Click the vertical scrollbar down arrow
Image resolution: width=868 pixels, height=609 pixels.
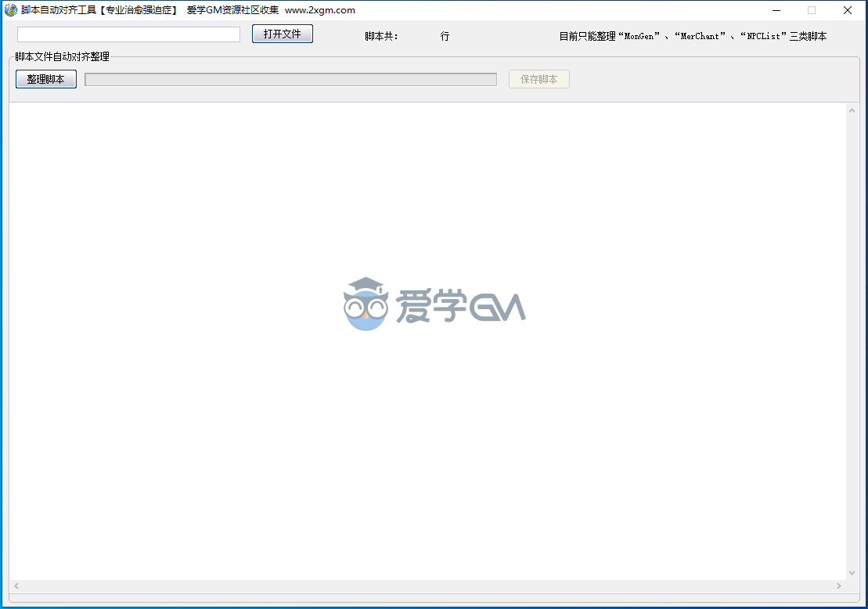click(x=852, y=573)
